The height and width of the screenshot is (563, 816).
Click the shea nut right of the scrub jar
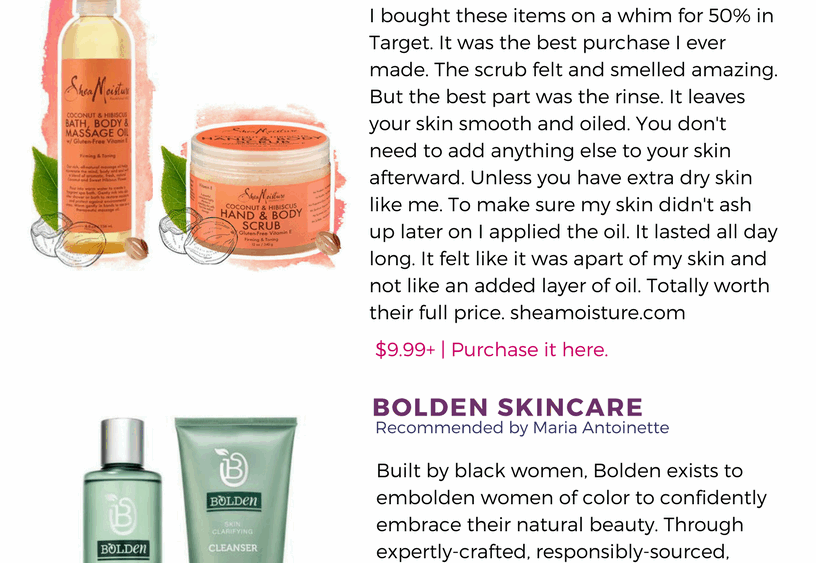328,243
